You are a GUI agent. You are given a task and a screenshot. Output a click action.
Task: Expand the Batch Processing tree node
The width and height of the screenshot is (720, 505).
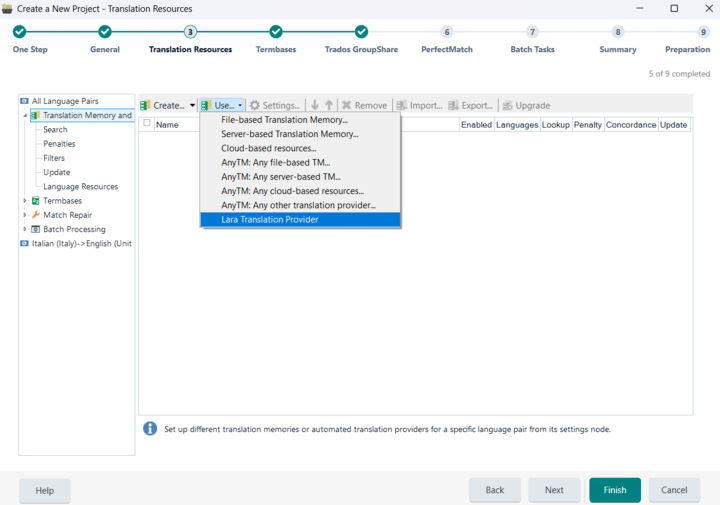pos(25,229)
